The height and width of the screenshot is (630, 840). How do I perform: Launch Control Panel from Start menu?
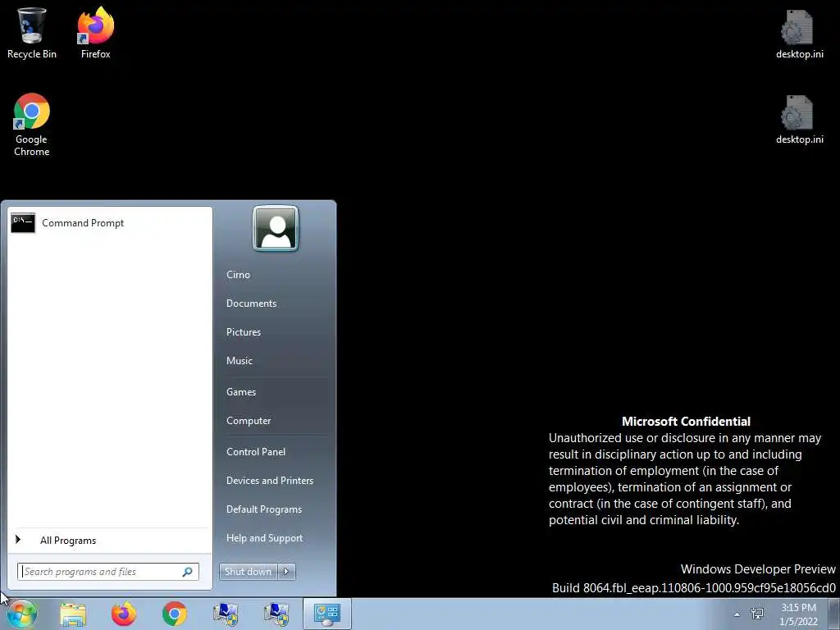pos(256,452)
